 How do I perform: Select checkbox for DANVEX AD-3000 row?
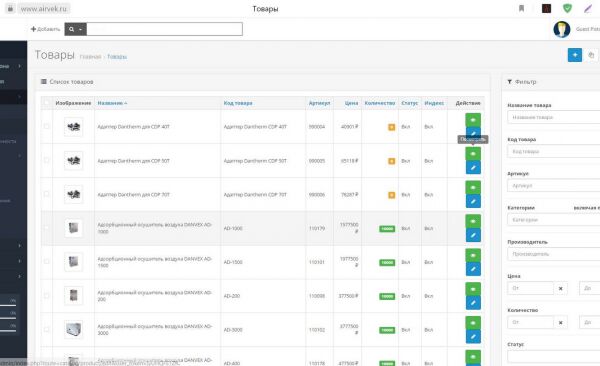tap(47, 329)
